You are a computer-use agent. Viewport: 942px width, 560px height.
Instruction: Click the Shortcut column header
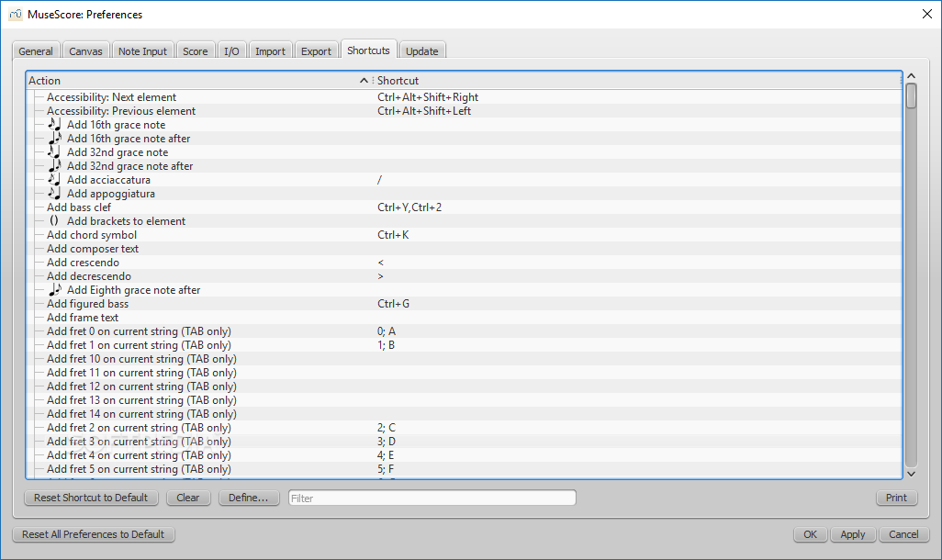point(637,81)
